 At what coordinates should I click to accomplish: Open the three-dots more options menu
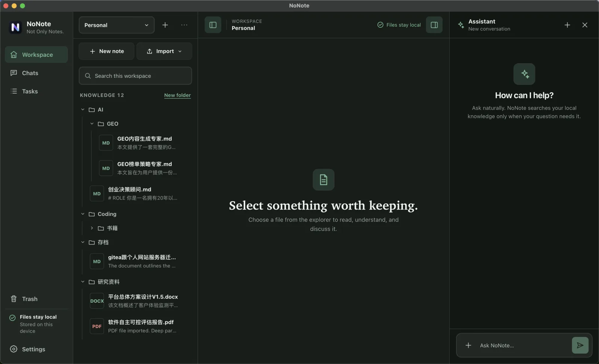point(184,25)
